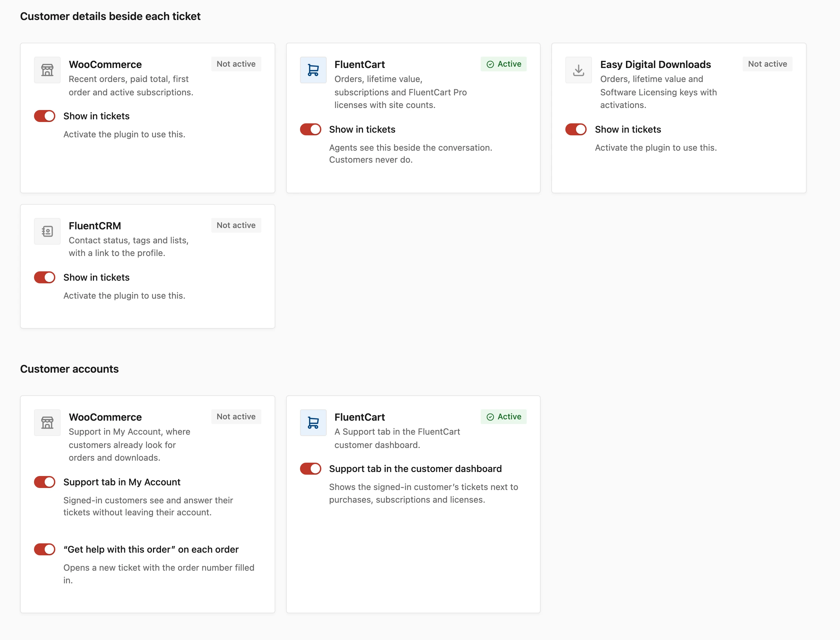Click the Easy Digital Downloads download icon
Image resolution: width=840 pixels, height=640 pixels.
[x=579, y=70]
